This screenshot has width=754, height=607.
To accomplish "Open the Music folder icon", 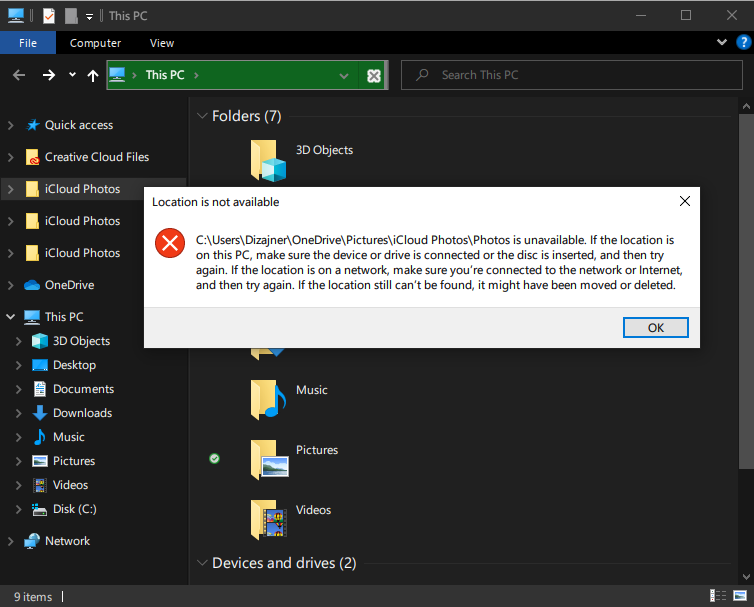I will click(x=268, y=399).
